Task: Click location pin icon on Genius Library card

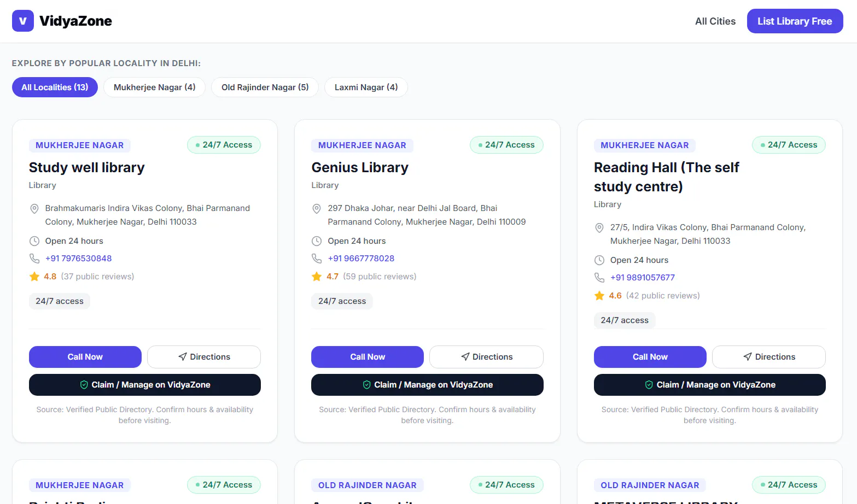Action: (x=317, y=209)
